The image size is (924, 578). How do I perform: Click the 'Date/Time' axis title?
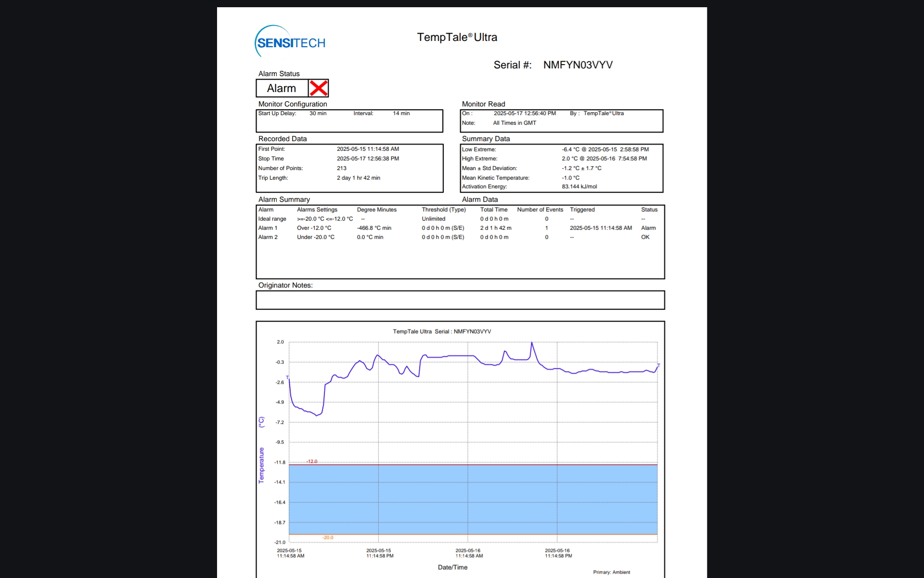tap(452, 567)
